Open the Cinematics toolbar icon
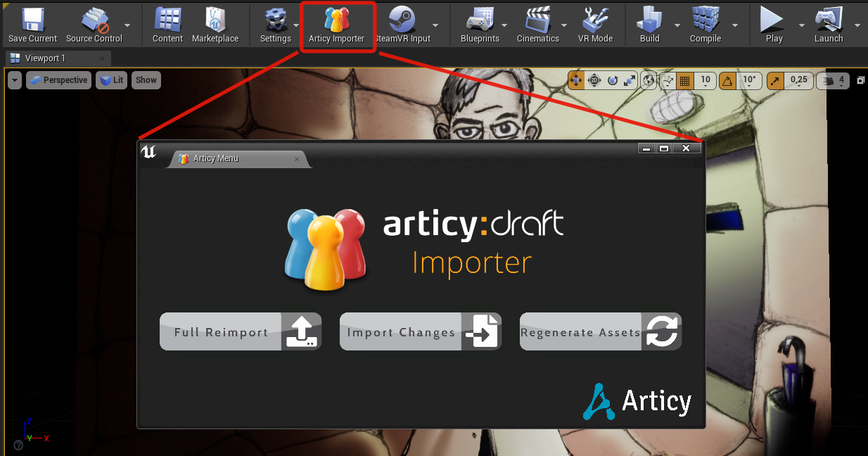 tap(538, 19)
